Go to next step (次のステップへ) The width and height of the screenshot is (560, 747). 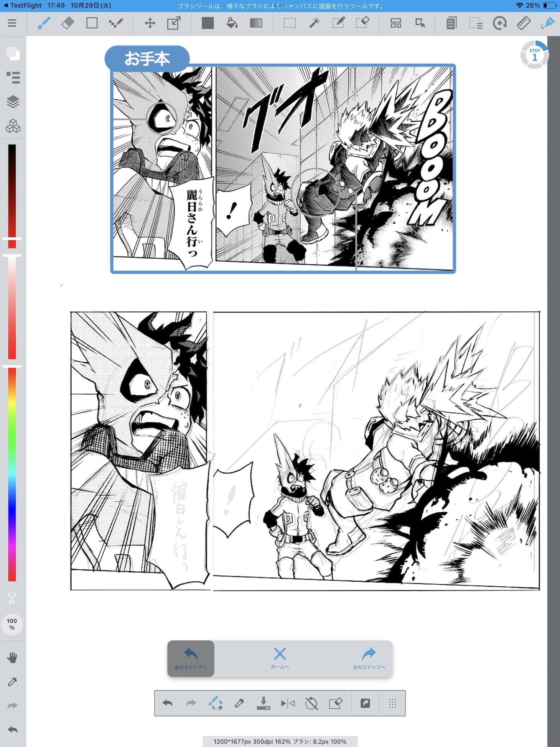click(369, 658)
